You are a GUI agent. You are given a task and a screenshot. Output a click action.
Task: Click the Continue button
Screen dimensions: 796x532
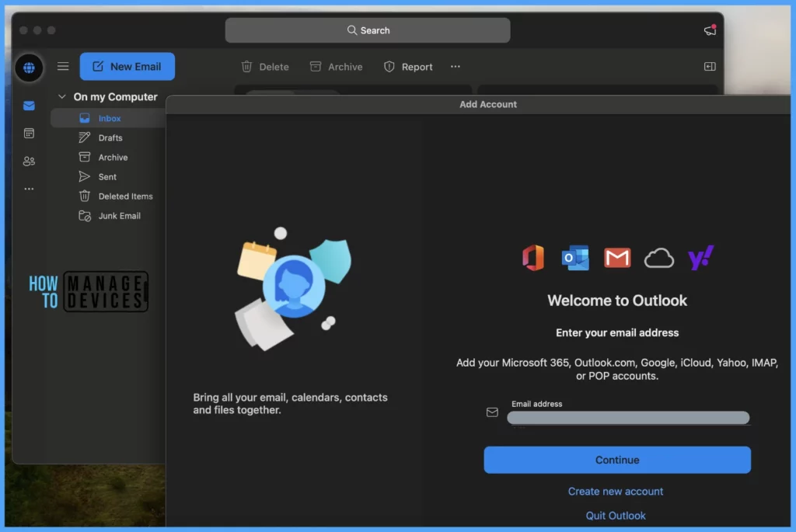(616, 460)
